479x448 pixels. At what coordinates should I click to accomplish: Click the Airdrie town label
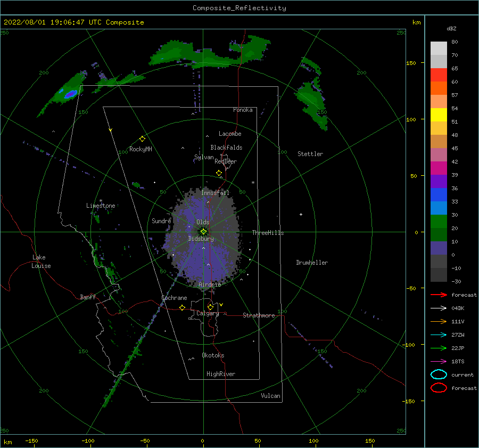[x=210, y=284]
